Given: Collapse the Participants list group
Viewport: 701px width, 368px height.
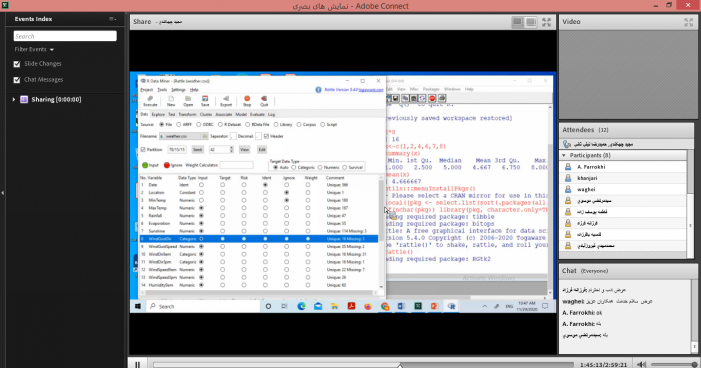Looking at the screenshot, I should pos(564,156).
